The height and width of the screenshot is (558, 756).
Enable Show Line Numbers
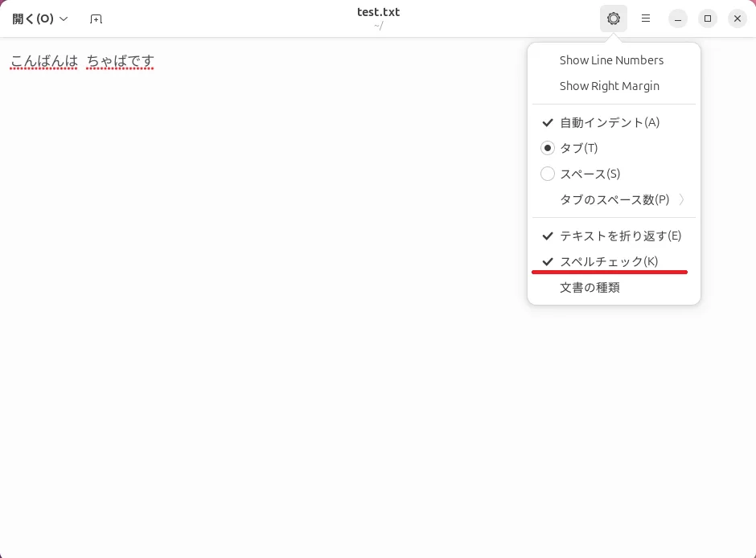click(x=614, y=60)
